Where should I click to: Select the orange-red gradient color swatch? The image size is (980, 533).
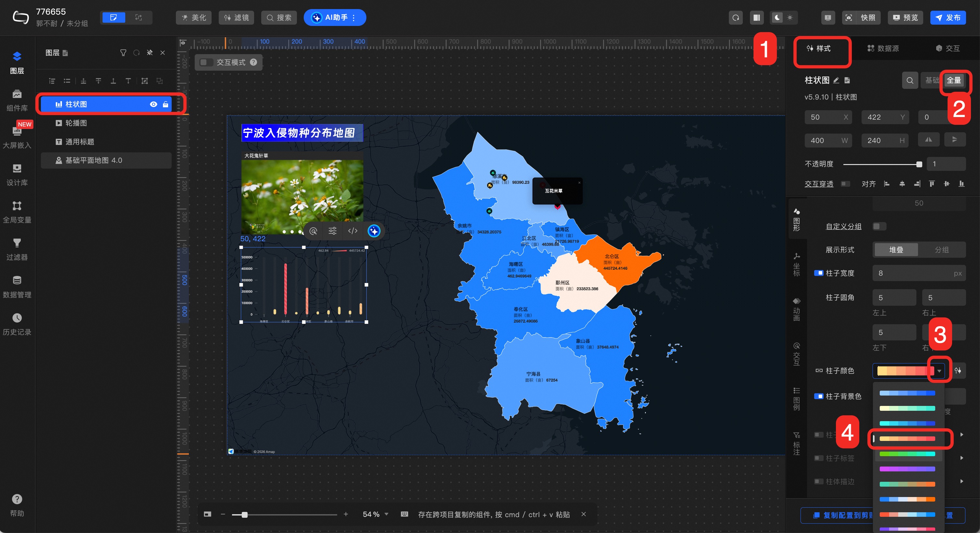pyautogui.click(x=907, y=438)
